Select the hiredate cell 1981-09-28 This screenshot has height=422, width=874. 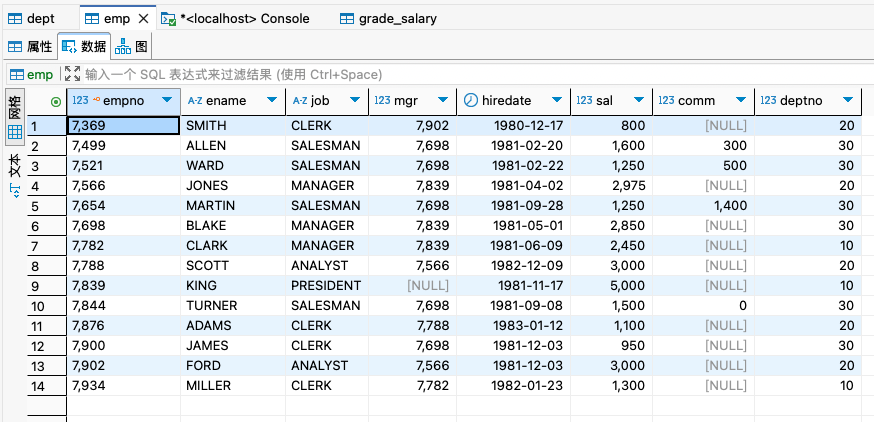513,206
